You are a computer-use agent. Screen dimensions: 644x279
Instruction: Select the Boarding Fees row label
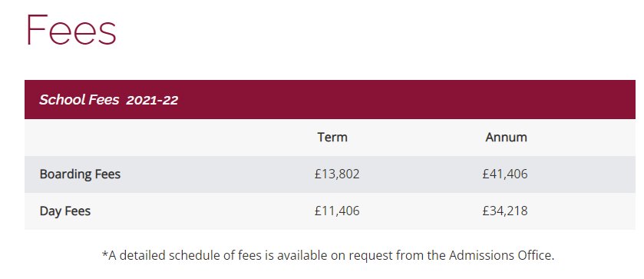tap(80, 174)
